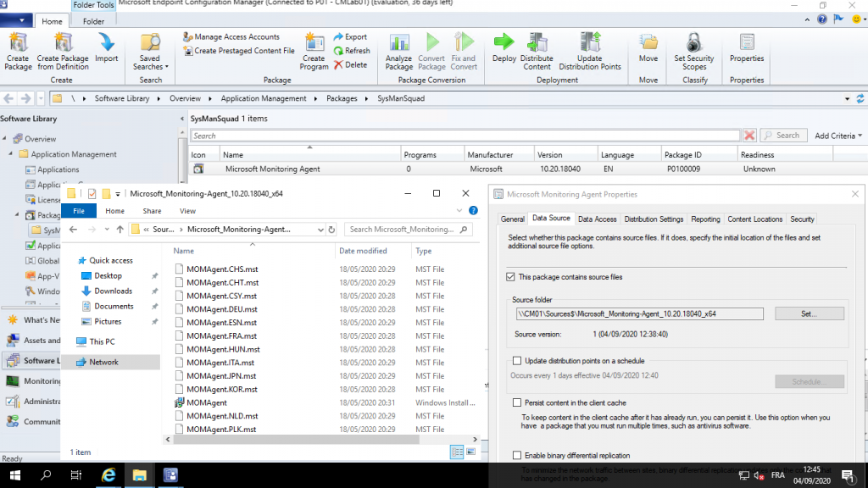
Task: Open the Folder ribbon tab
Action: pos(93,21)
